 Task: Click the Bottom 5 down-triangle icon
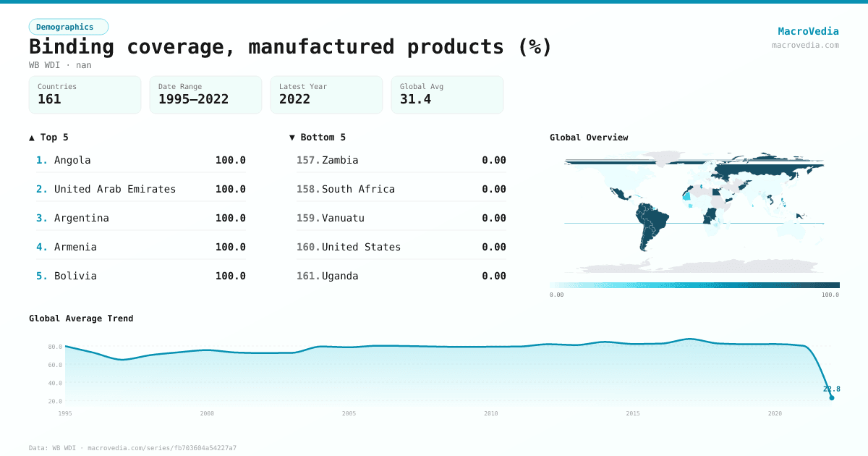coord(292,138)
